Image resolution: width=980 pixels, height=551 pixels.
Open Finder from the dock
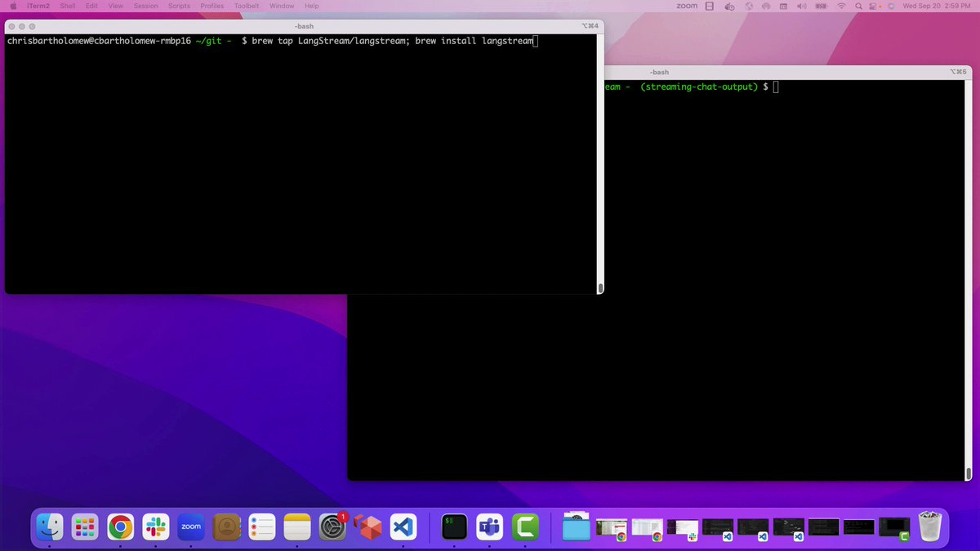pos(50,527)
